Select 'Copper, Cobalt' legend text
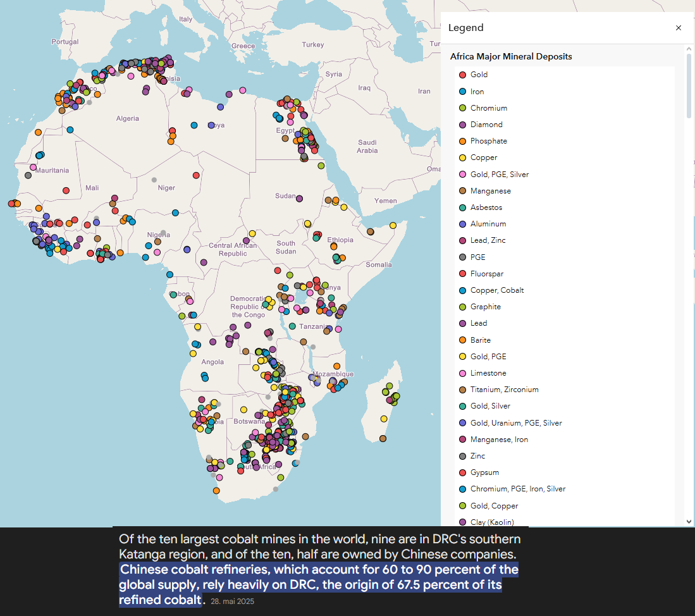This screenshot has width=695, height=616. [x=497, y=290]
